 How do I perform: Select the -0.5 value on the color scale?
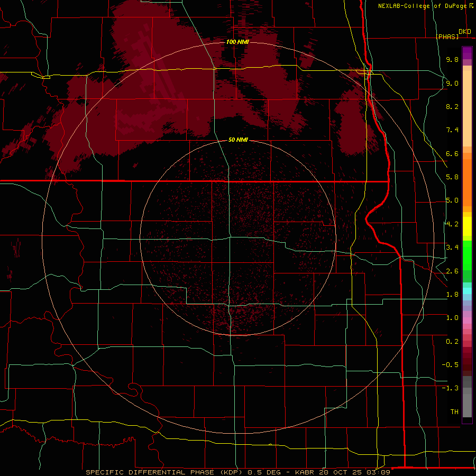pyautogui.click(x=450, y=365)
